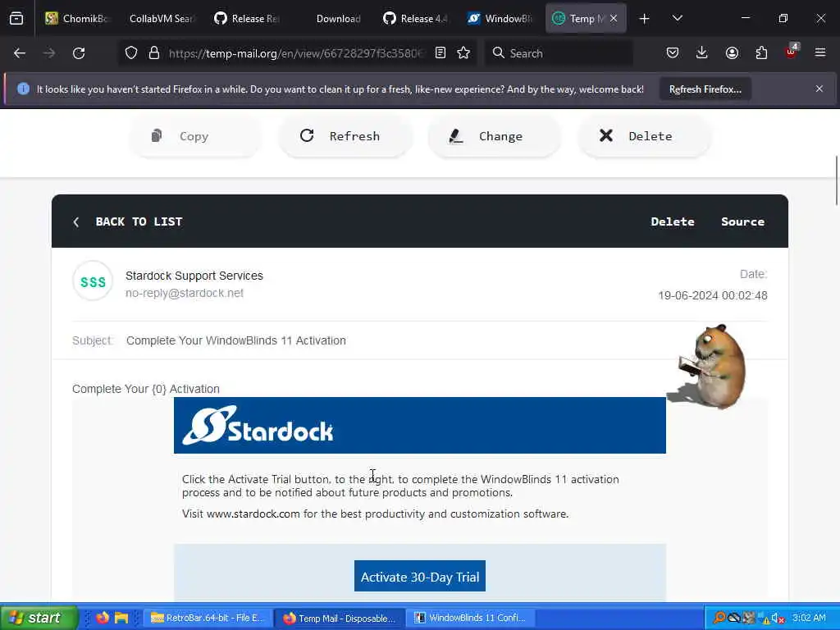Screen dimensions: 840x630
Task: Click the 3:02 AM taskbar clock
Action: 809,618
